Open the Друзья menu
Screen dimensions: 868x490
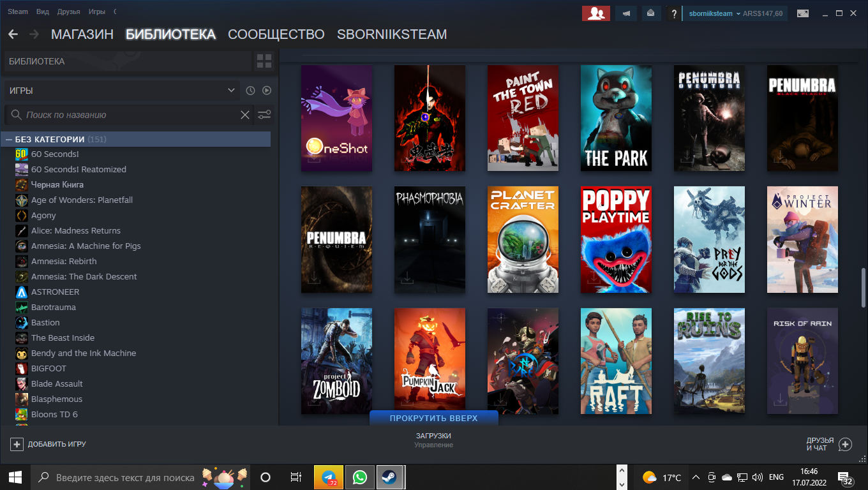click(68, 11)
